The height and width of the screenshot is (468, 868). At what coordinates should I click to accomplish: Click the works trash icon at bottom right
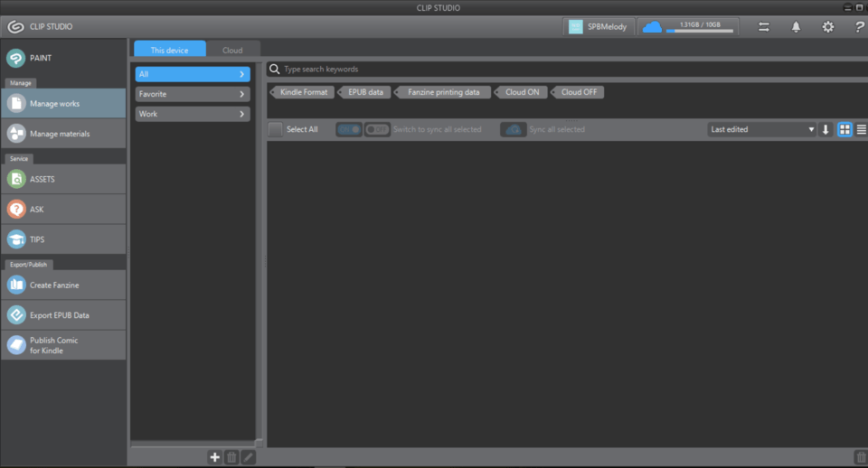pos(861,457)
